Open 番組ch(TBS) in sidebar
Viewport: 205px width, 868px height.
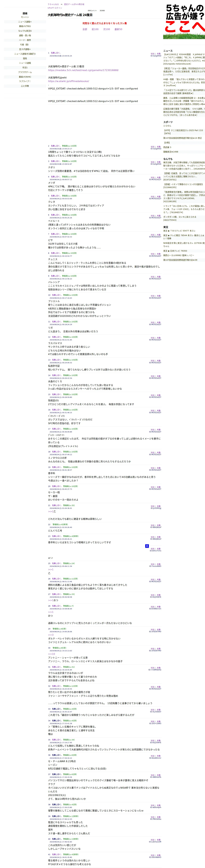25,26
